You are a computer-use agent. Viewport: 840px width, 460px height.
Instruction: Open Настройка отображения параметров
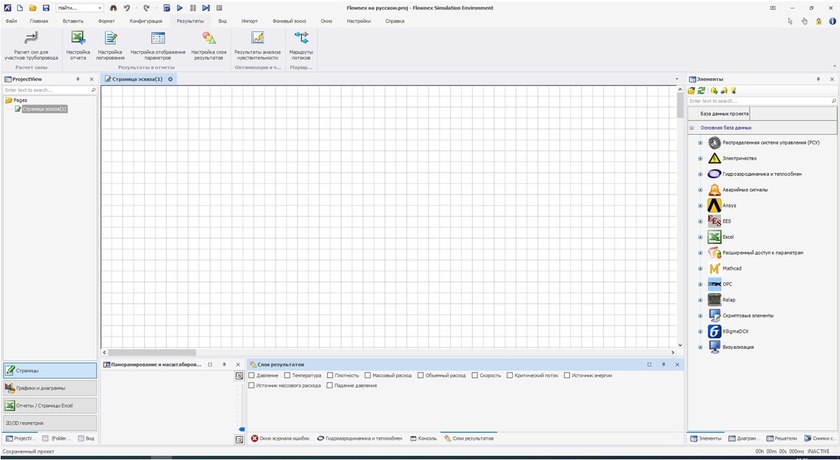[x=157, y=39]
